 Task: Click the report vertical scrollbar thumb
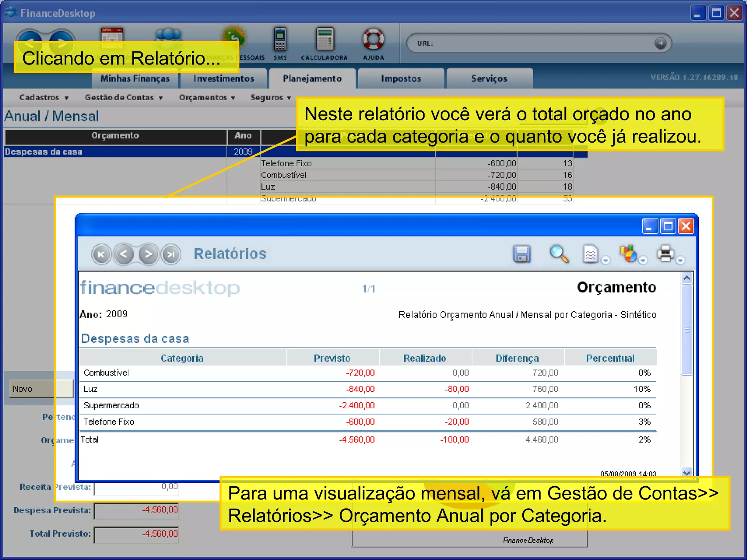coord(687,330)
